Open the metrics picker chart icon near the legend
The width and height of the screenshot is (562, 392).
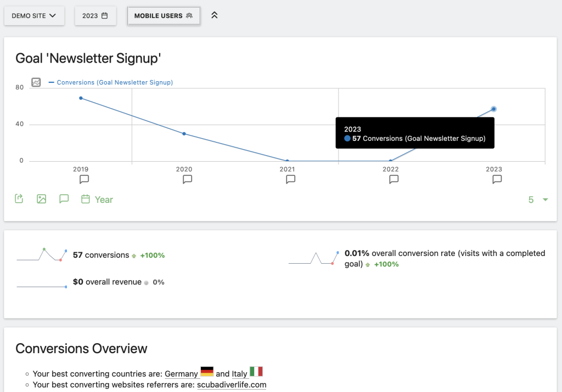(x=35, y=82)
